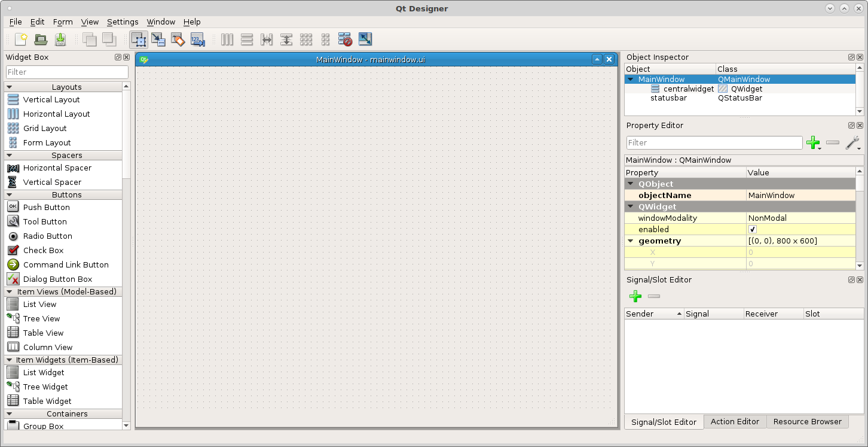Apply Lay Out in Form Layout icon

click(x=326, y=39)
